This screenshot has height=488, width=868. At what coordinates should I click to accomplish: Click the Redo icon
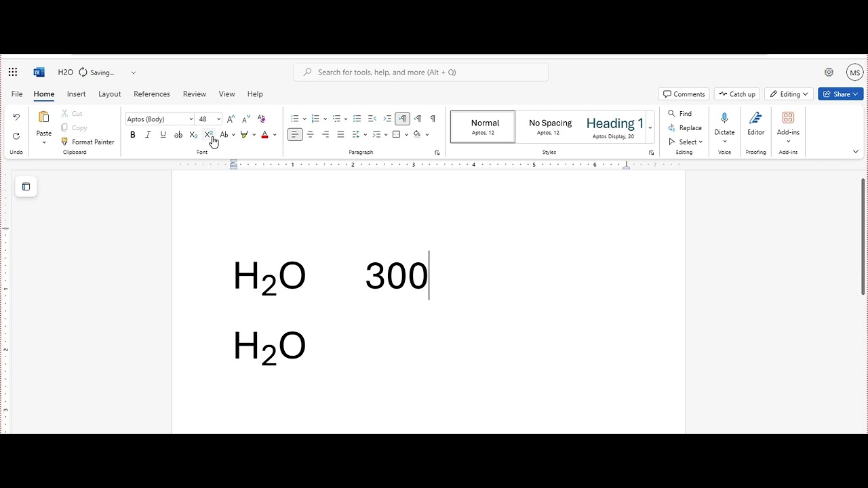[16, 136]
